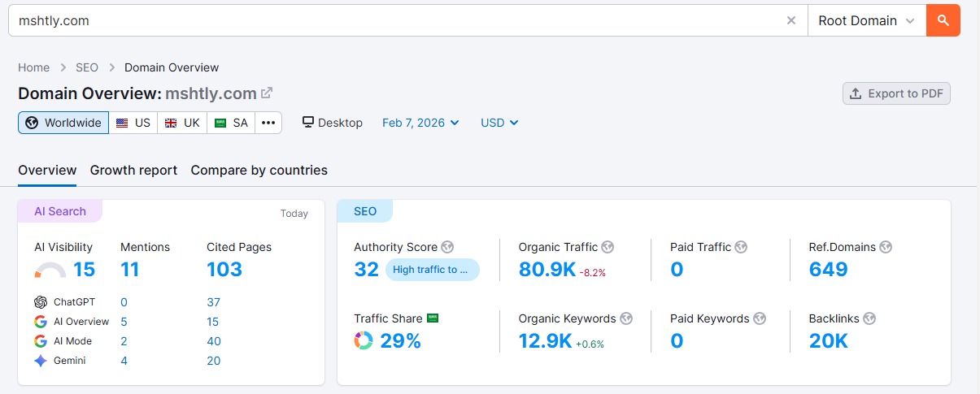The width and height of the screenshot is (980, 394).
Task: Open the Authority Score value 32
Action: pos(367,270)
